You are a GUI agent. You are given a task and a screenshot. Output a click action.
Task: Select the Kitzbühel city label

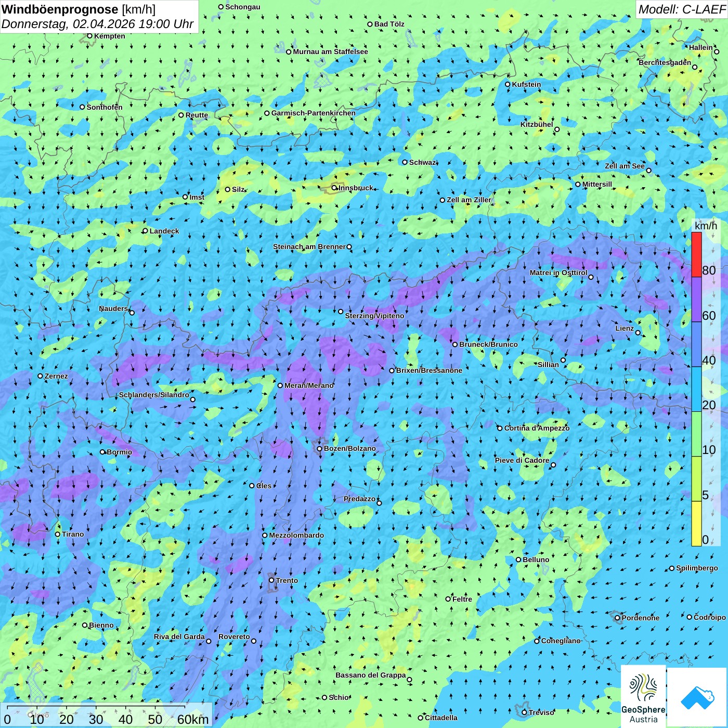(x=537, y=124)
